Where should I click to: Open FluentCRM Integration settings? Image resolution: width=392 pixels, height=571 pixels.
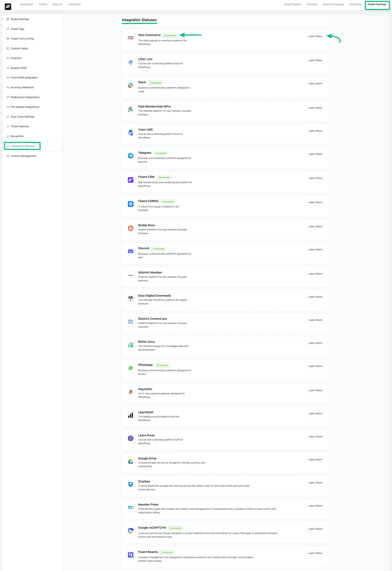point(24,78)
